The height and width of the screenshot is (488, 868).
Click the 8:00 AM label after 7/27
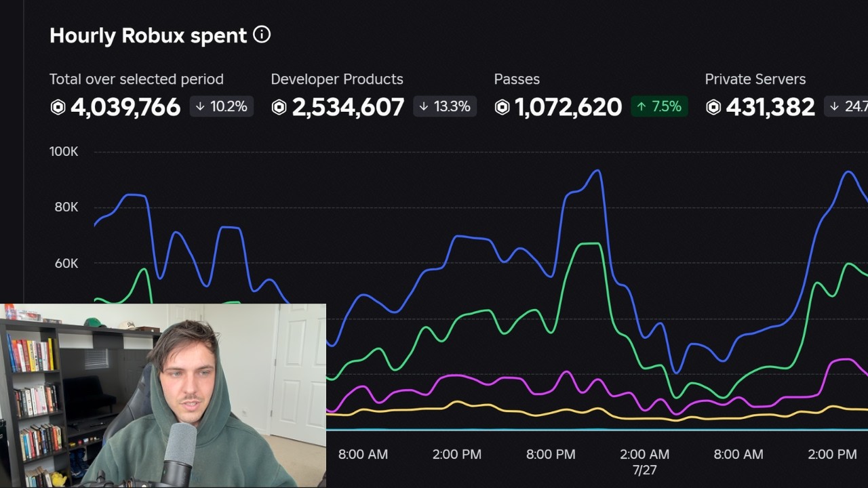pos(738,454)
